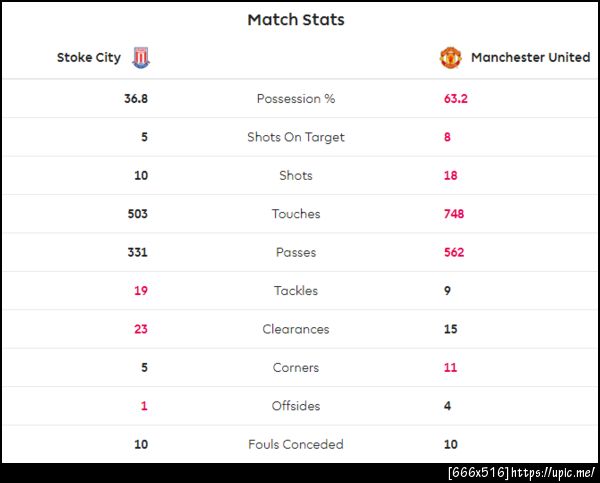Click the Match Stats heading
The height and width of the screenshot is (483, 600).
(x=296, y=20)
